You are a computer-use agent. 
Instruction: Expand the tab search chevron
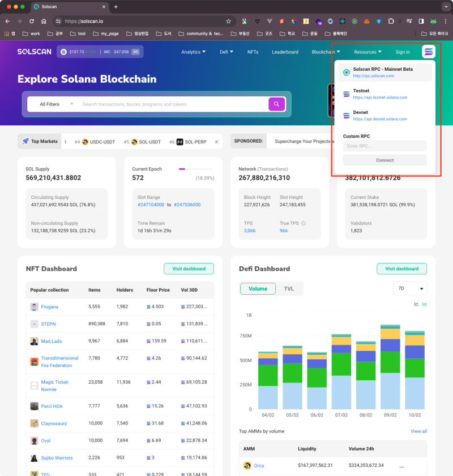click(446, 6)
